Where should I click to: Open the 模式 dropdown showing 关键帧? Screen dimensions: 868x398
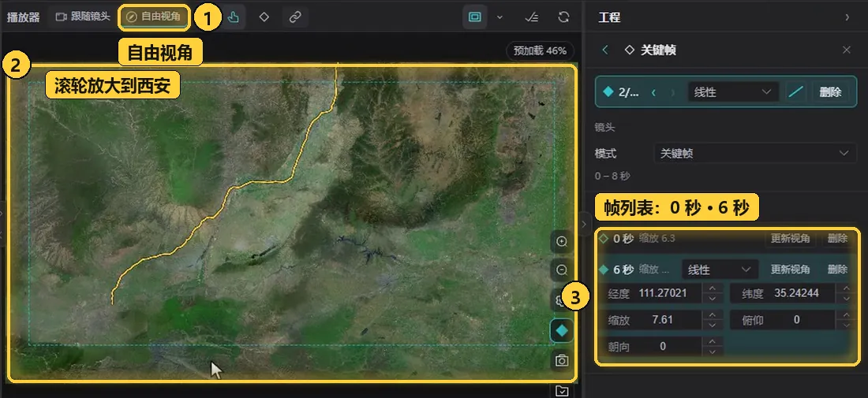(x=755, y=153)
